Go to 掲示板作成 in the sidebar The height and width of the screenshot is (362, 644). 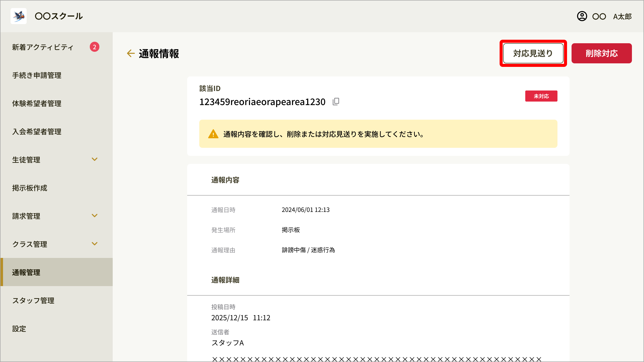click(56, 188)
